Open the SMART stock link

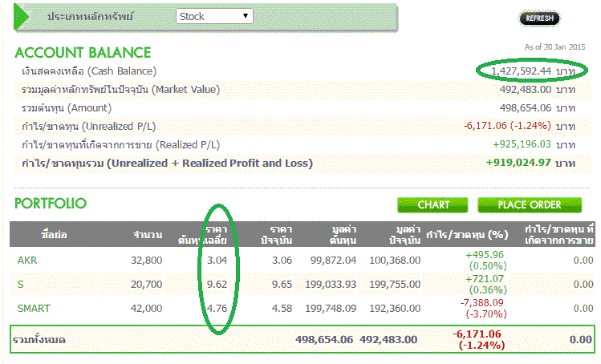(35, 308)
